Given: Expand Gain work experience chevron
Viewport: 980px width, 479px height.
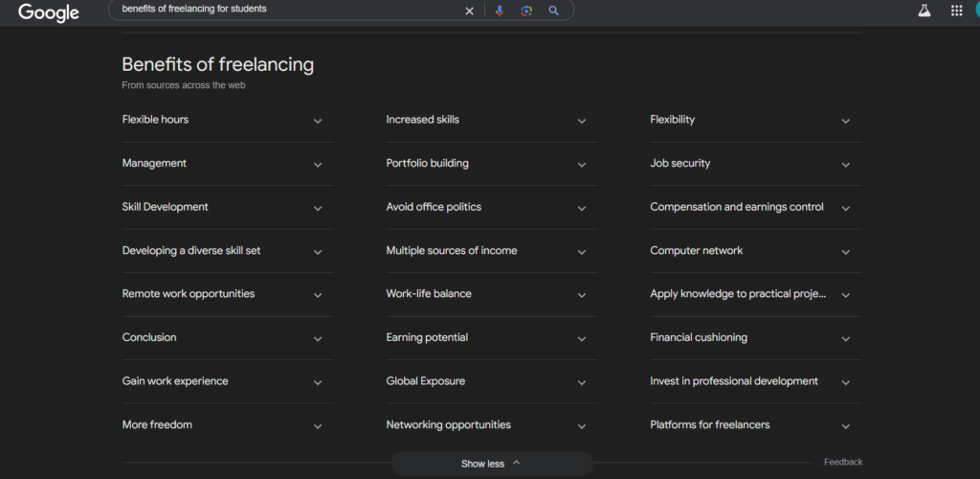Looking at the screenshot, I should pyautogui.click(x=318, y=382).
